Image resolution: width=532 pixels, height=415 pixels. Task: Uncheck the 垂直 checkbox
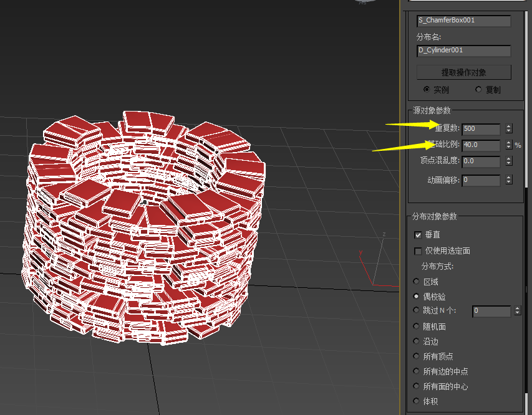[x=418, y=235]
